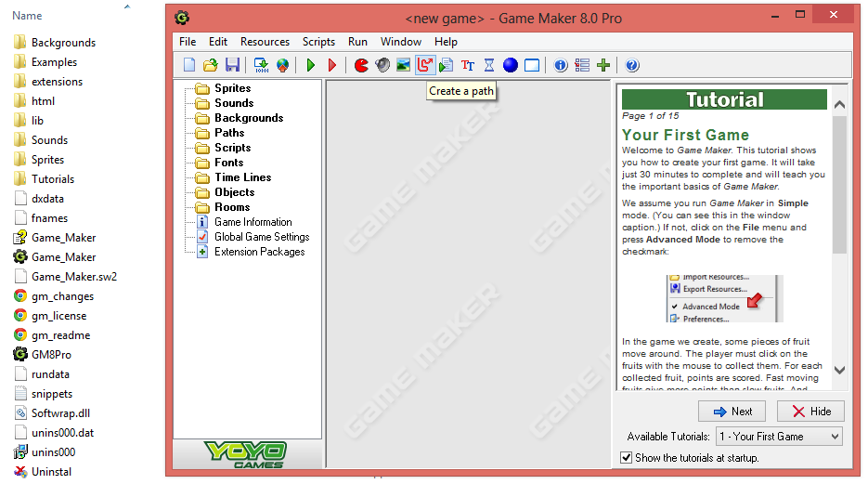This screenshot has width=868, height=484.
Task: Open the Available Tutorials dropdown
Action: [x=780, y=437]
